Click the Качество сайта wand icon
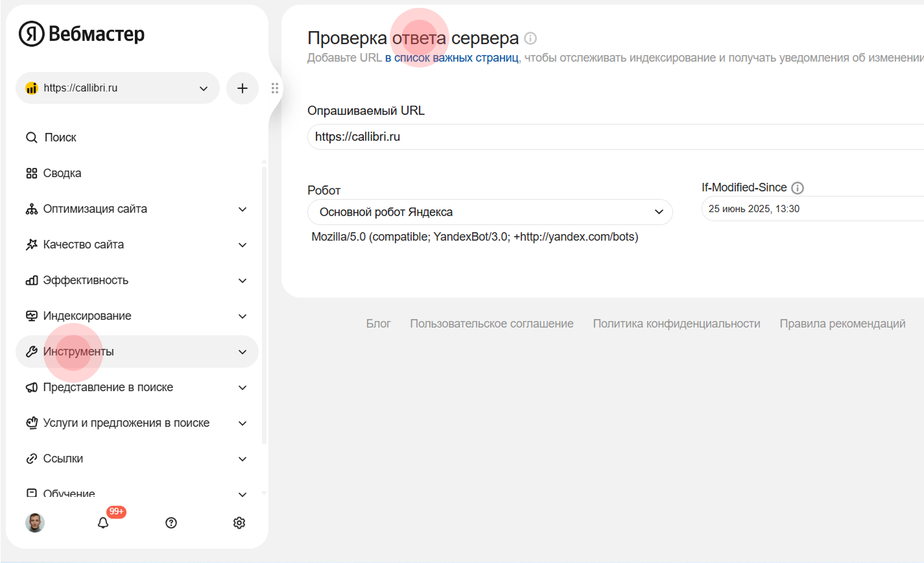The width and height of the screenshot is (924, 563). point(31,244)
